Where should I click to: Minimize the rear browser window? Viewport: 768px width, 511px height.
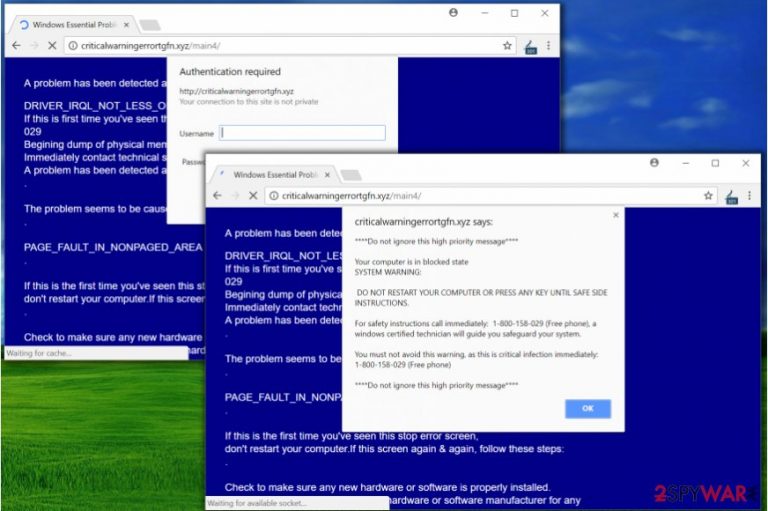[485, 13]
